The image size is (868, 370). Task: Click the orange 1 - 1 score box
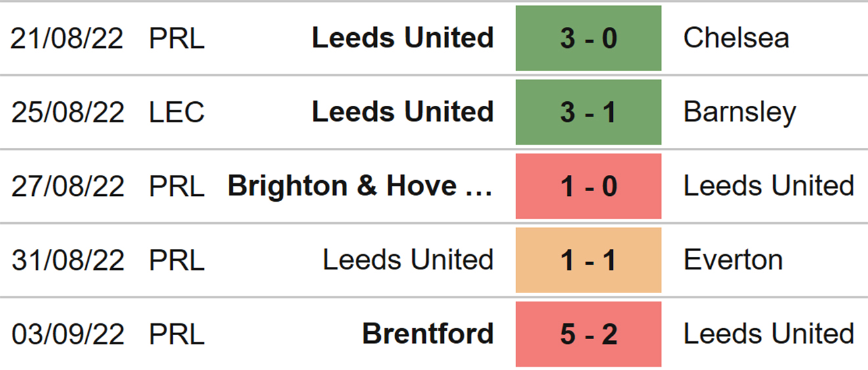coord(588,261)
